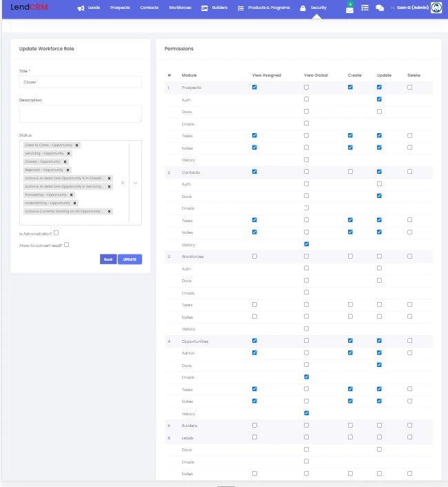Viewport: 448px width, 487px height.
Task: Tick the Is Administrator checkbox
Action: point(56,233)
